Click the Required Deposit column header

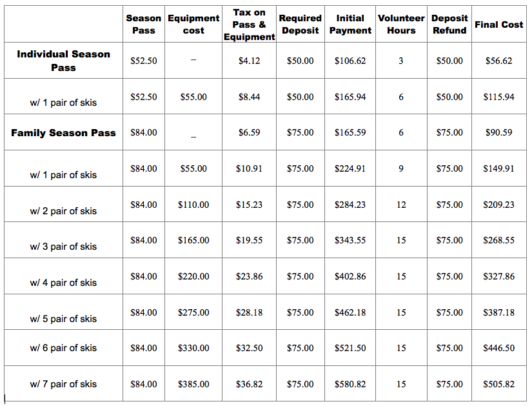pyautogui.click(x=300, y=25)
